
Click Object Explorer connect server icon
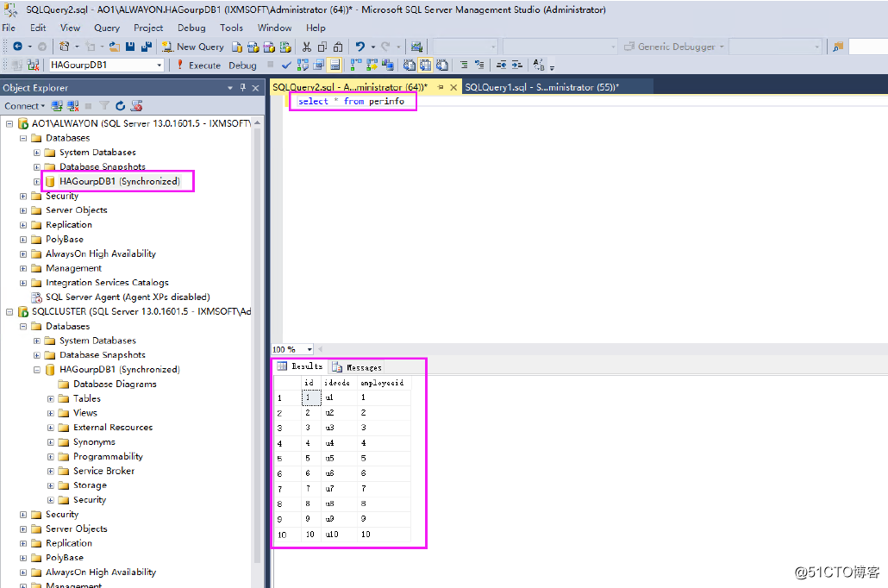pos(57,106)
